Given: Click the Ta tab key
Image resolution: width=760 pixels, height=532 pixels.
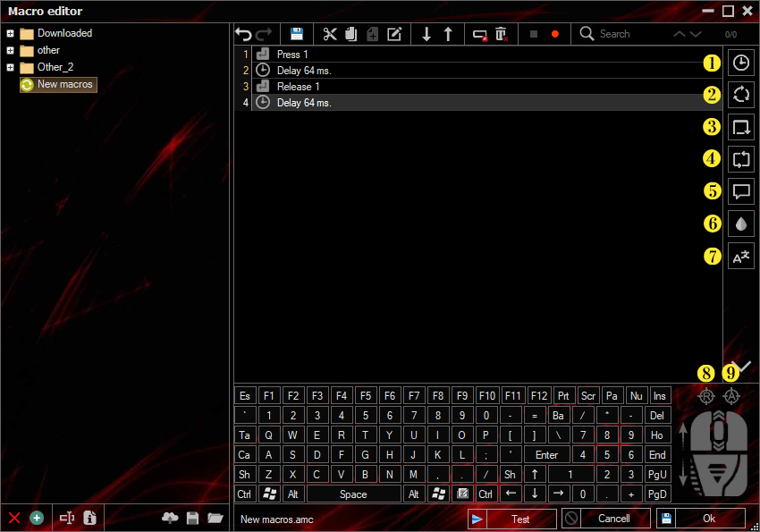Looking at the screenshot, I should pos(245,435).
